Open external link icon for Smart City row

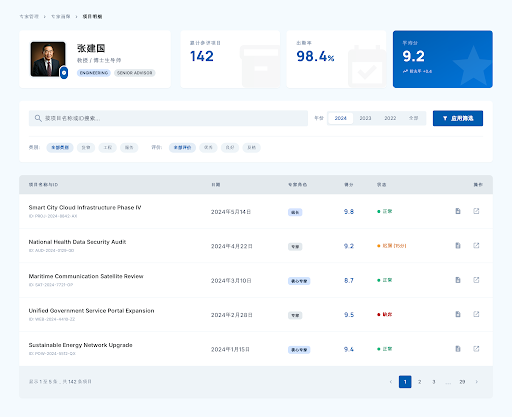coord(476,211)
